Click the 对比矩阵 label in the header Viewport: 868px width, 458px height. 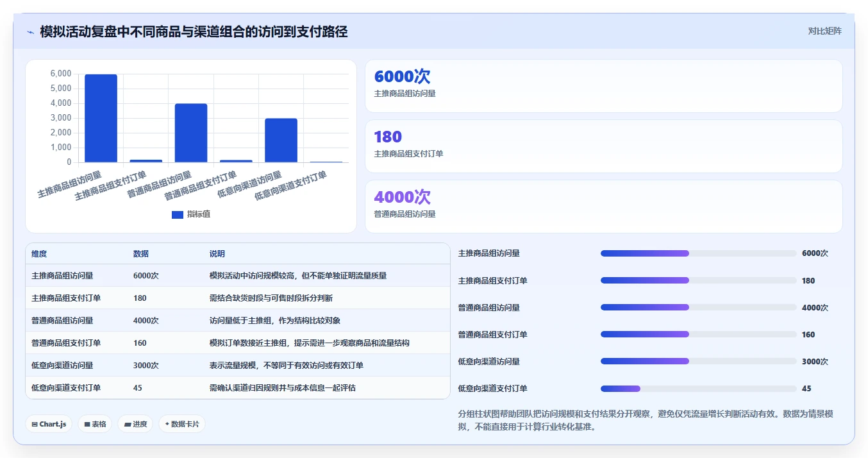(824, 31)
